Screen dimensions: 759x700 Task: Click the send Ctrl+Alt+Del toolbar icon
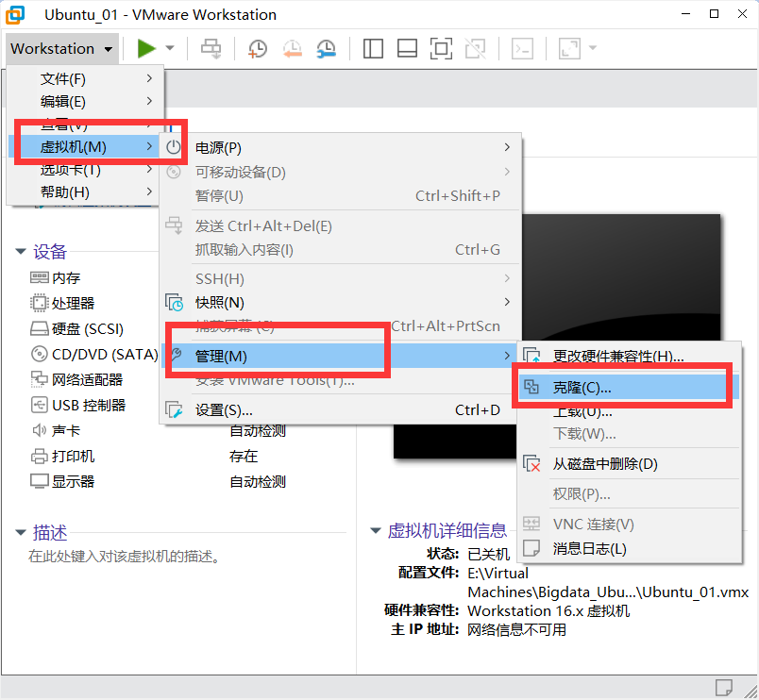(211, 48)
